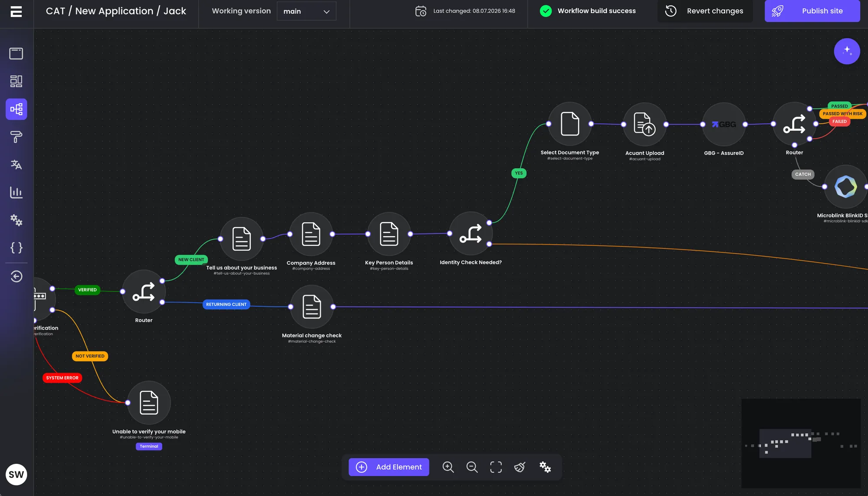Screen dimensions: 868x496
Task: Select the Unable to verify your mobile node
Action: 149,403
